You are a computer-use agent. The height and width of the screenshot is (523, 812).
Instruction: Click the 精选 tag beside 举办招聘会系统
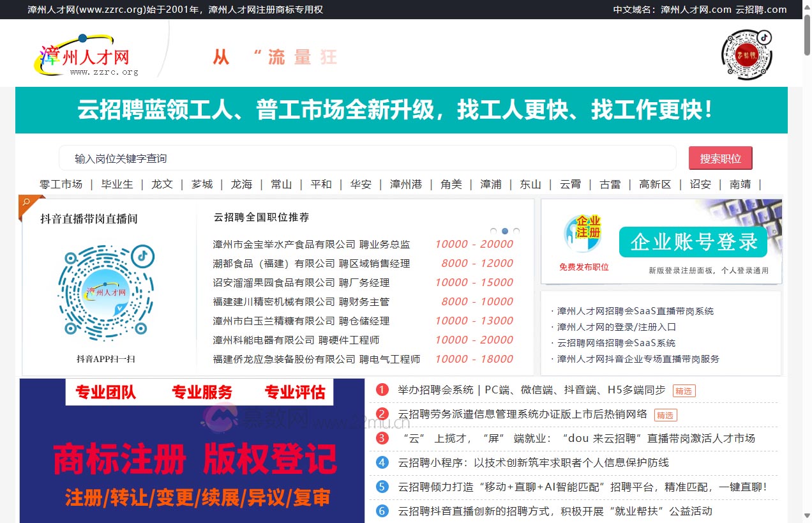(x=684, y=391)
